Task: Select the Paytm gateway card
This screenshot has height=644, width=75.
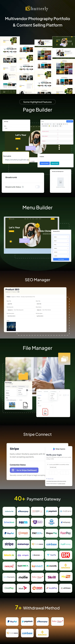Action: pyautogui.click(x=23, y=522)
